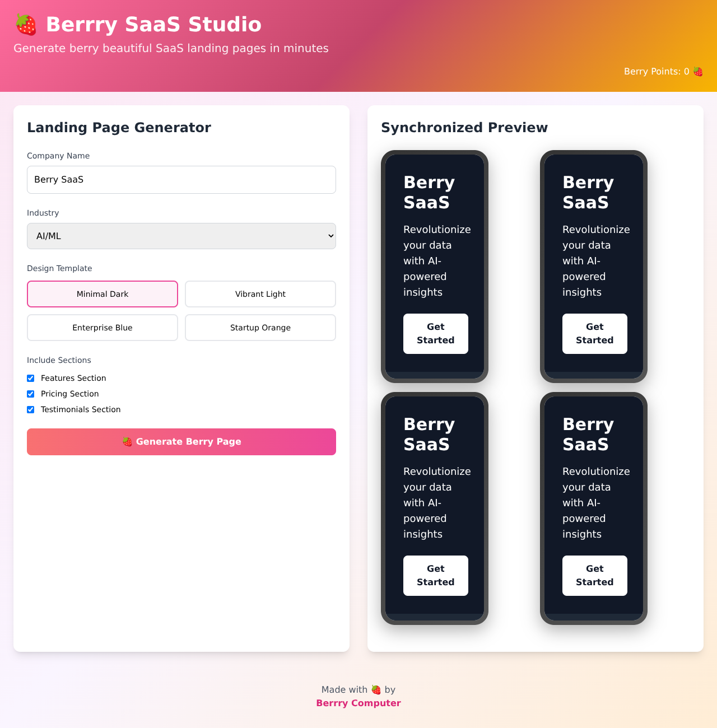The height and width of the screenshot is (728, 717).
Task: Keep the Minimal Dark template selected
Action: coord(102,294)
